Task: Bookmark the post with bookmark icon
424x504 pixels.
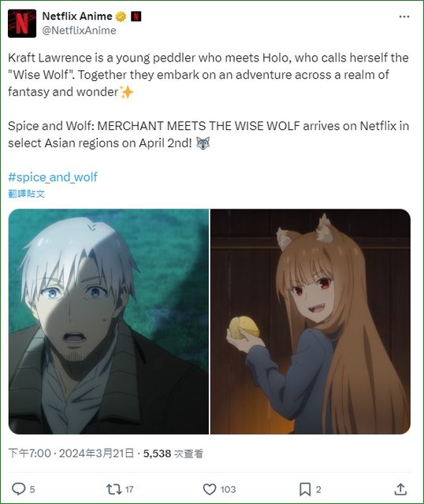Action: coord(305,489)
